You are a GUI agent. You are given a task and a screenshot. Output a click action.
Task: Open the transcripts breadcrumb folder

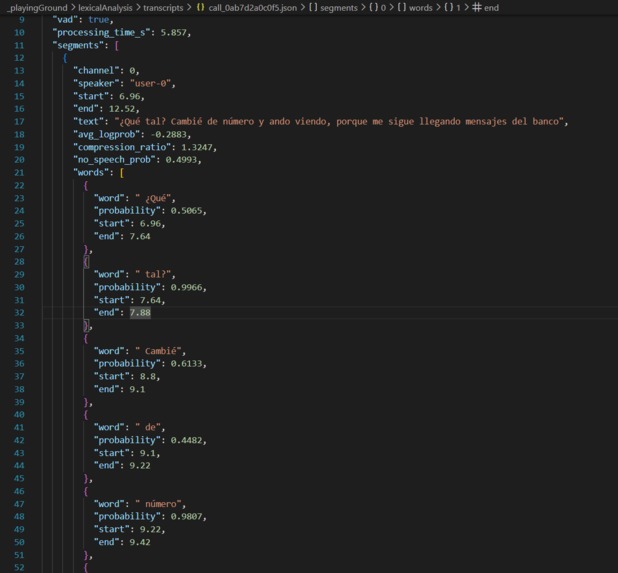pos(163,7)
